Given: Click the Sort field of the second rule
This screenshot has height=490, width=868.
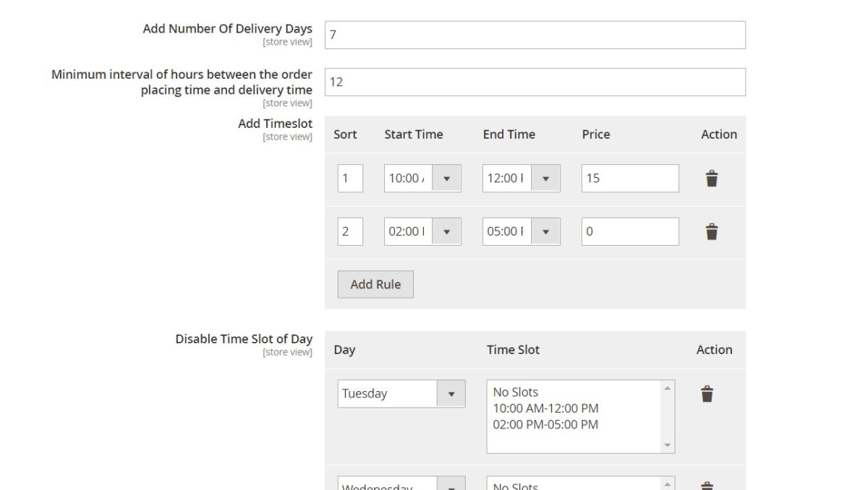Looking at the screenshot, I should point(350,231).
